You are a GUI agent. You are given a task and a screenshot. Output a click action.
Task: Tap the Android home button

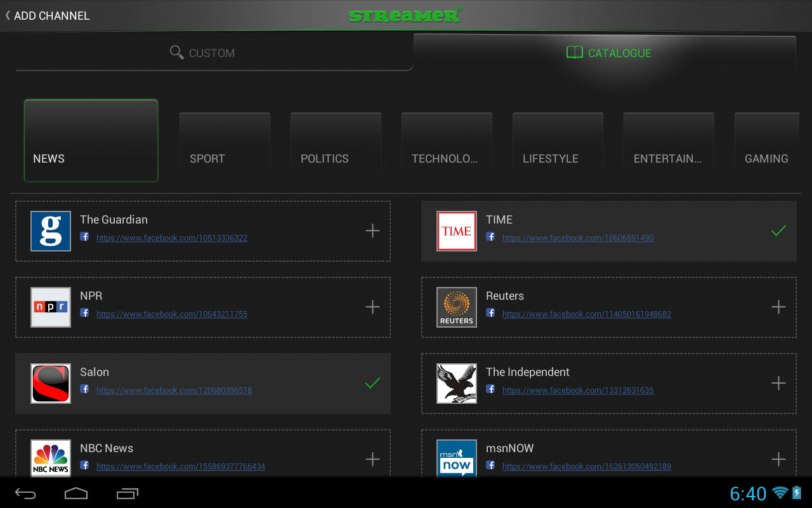tap(76, 493)
